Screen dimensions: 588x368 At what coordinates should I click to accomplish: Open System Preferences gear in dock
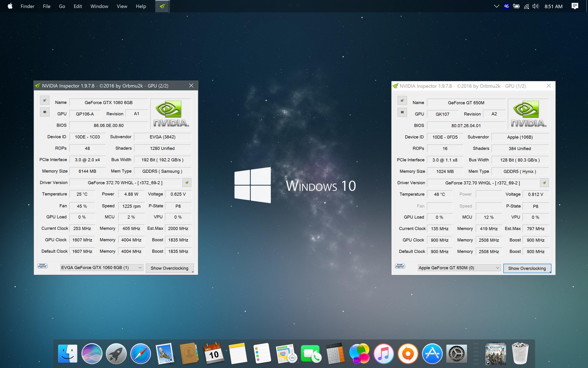(456, 354)
